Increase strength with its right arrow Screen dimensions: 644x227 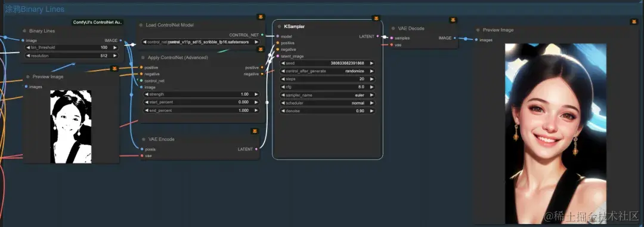(x=256, y=94)
